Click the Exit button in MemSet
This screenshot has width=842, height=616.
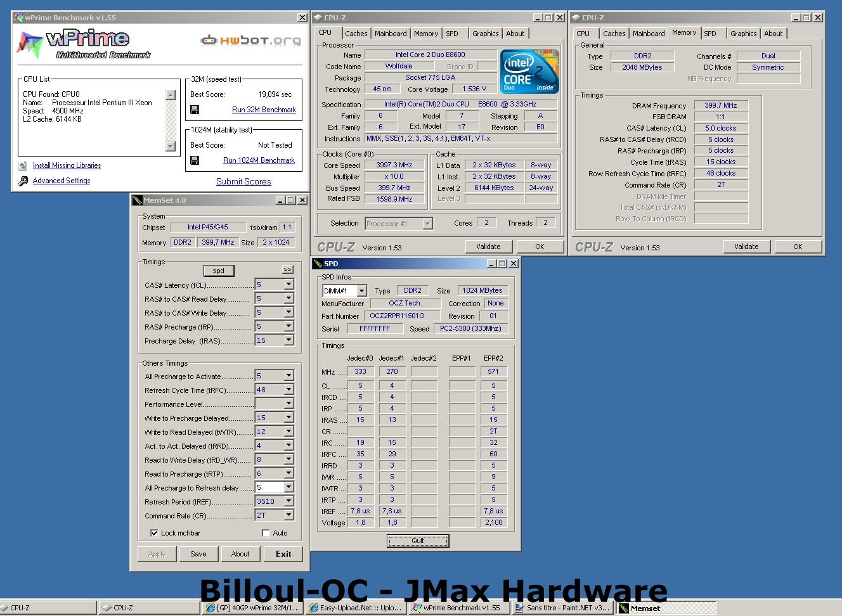pos(283,554)
